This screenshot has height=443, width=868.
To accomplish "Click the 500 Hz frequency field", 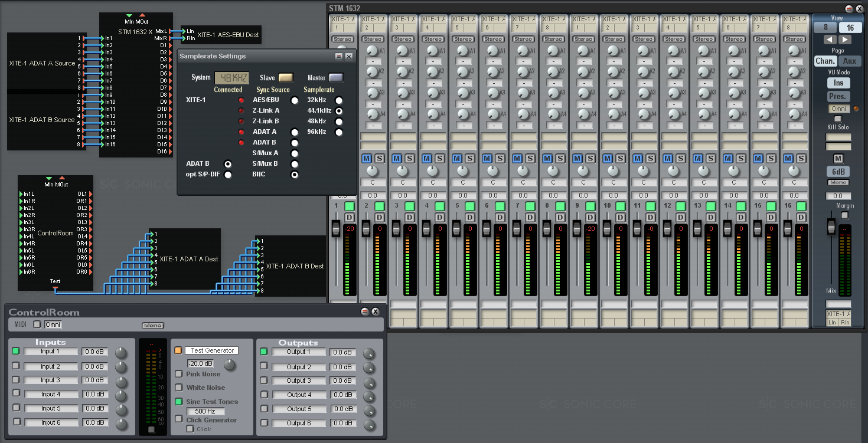I will 205,411.
